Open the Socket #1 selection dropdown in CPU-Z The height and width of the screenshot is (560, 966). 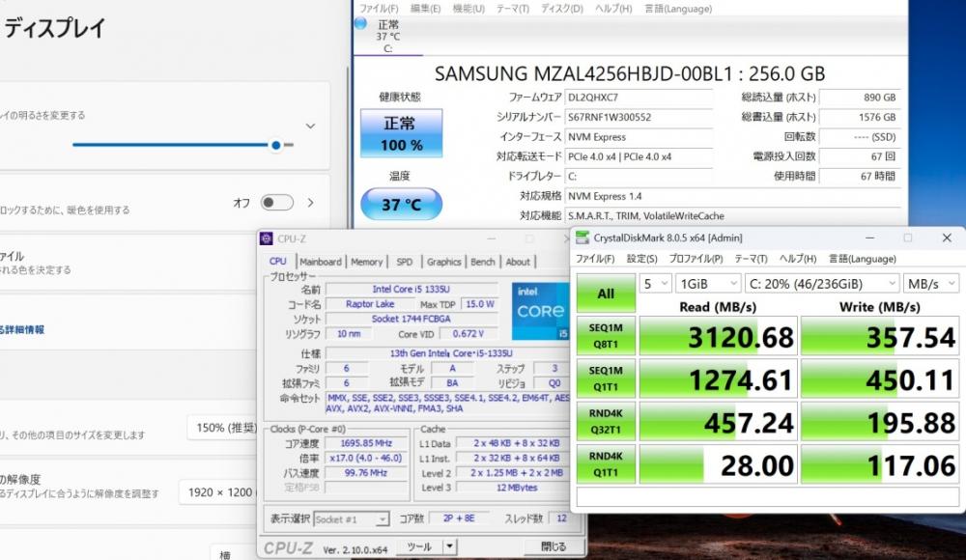352,519
